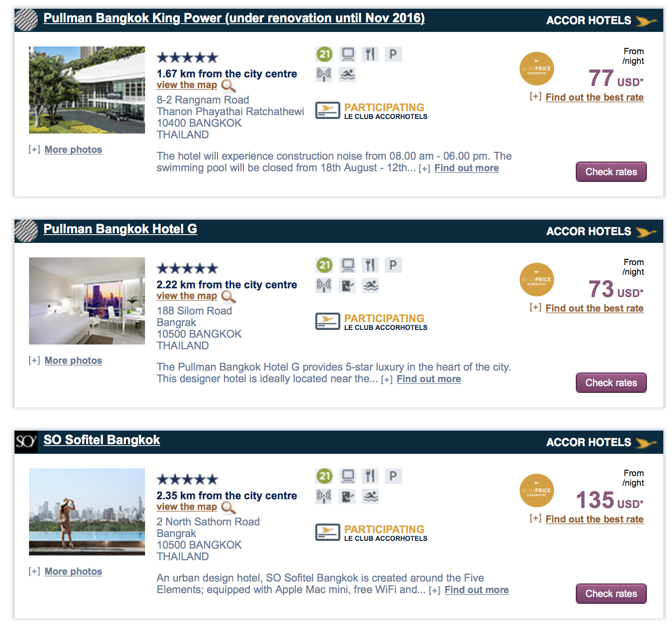Click Check rates for SO Sofitel Bangkok
Image resolution: width=672 pixels, height=628 pixels.
click(x=611, y=594)
